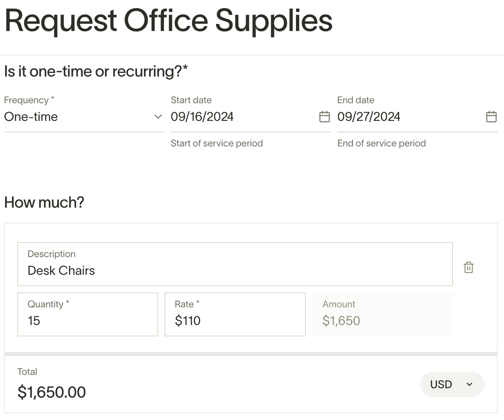
Task: Click the Rate field showing $110
Action: tap(235, 314)
